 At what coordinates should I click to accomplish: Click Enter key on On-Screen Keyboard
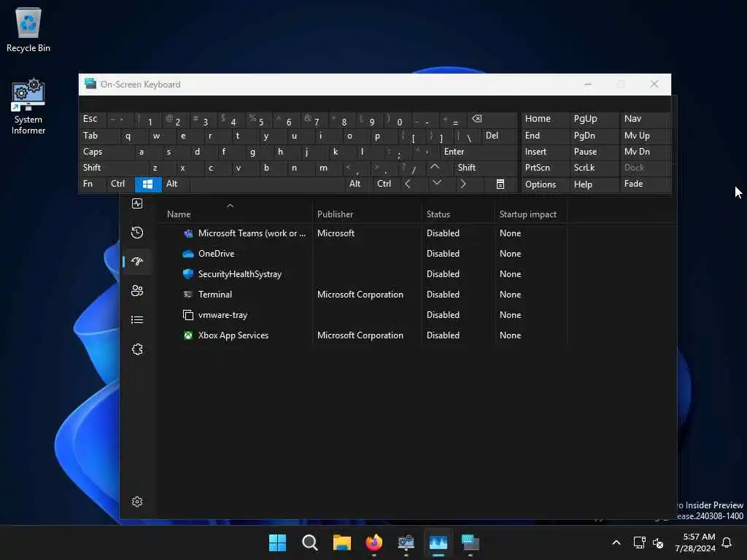point(478,152)
